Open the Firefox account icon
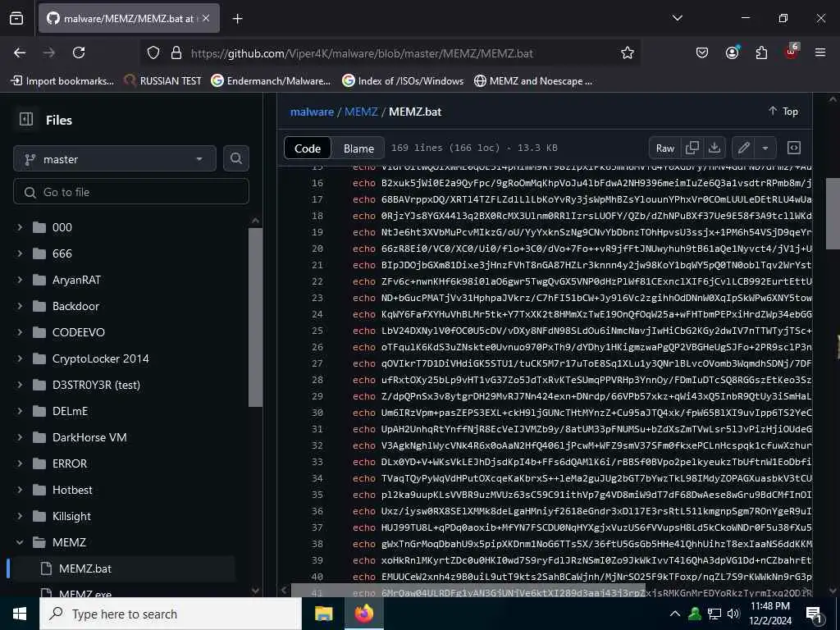The width and height of the screenshot is (840, 630). click(x=732, y=52)
